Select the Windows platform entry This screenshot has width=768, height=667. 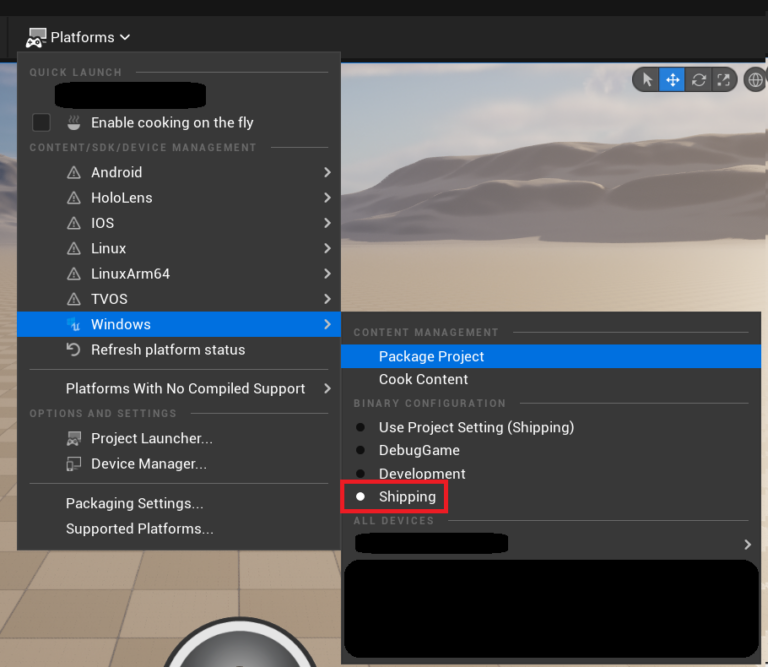179,324
